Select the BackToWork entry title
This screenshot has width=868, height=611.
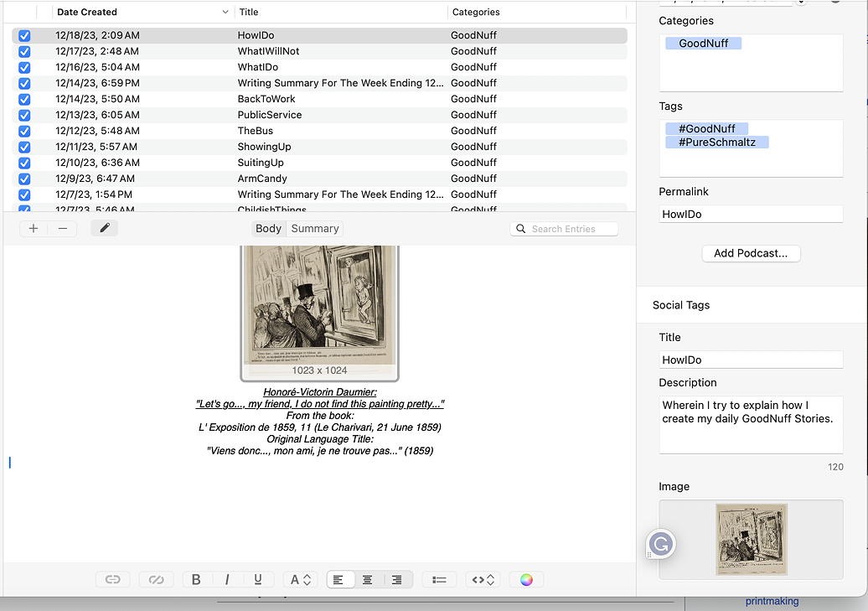[x=266, y=99]
